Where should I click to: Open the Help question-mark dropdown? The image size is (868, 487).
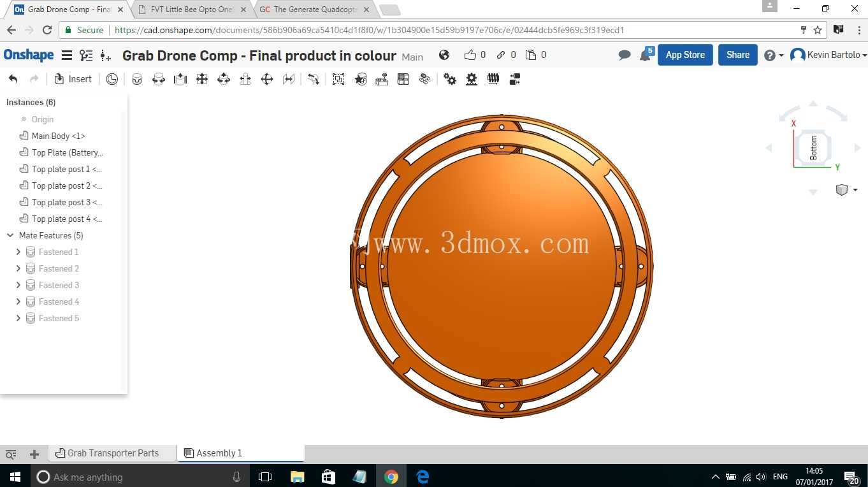tap(773, 55)
